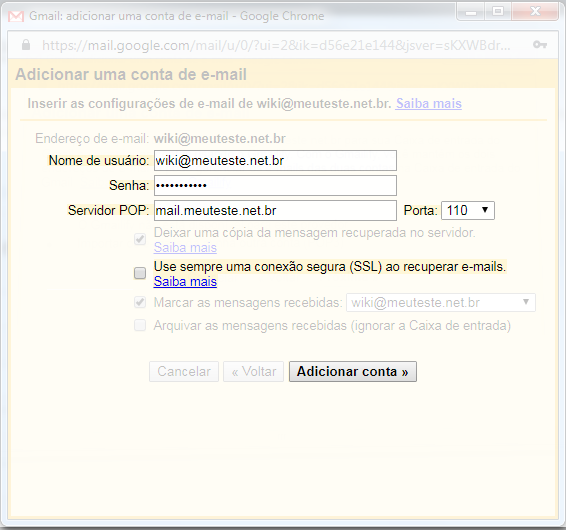Open Saiba mais link under SSL option

pos(185,282)
